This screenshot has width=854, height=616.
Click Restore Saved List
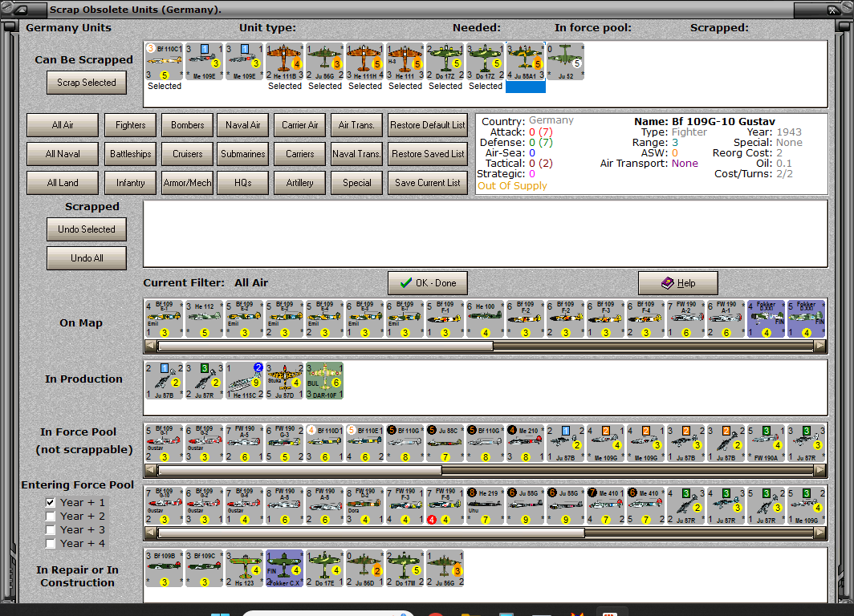(x=428, y=154)
